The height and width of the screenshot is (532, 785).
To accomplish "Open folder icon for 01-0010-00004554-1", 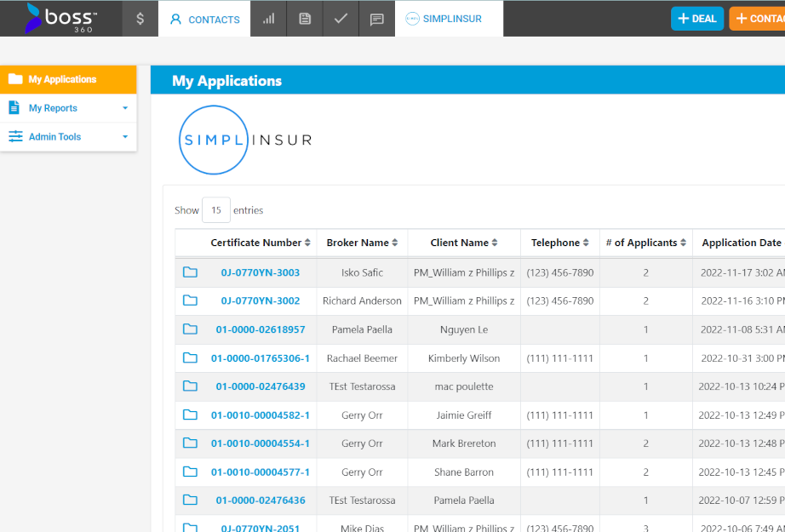I will 190,443.
